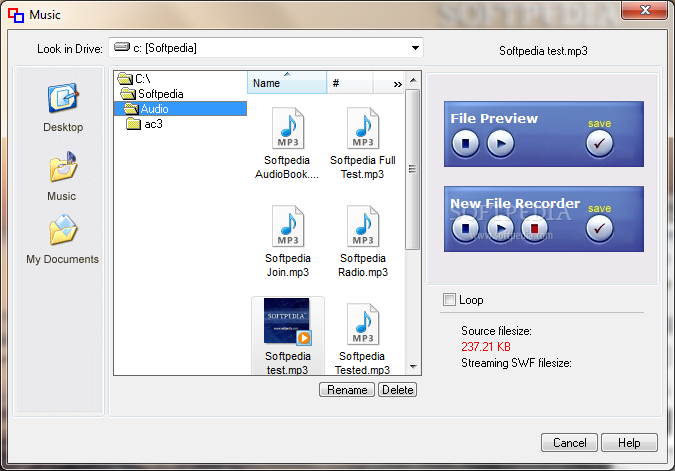Select Softpedia AudioBook mp3 file icon
The height and width of the screenshot is (471, 675).
tap(288, 128)
